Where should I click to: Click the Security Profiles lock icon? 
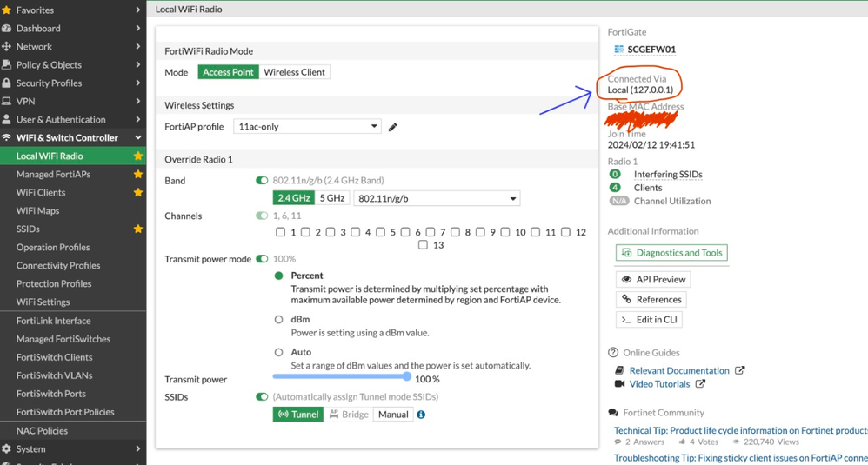tap(7, 83)
